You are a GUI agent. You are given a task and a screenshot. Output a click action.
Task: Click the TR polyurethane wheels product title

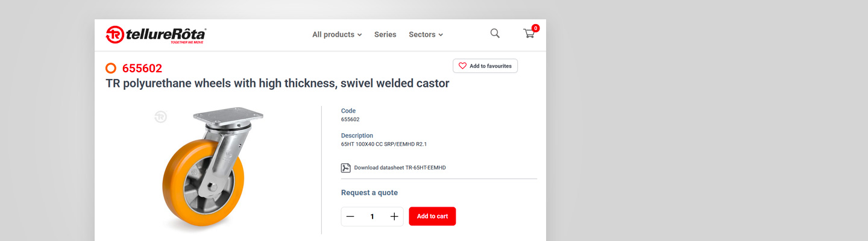(x=277, y=84)
